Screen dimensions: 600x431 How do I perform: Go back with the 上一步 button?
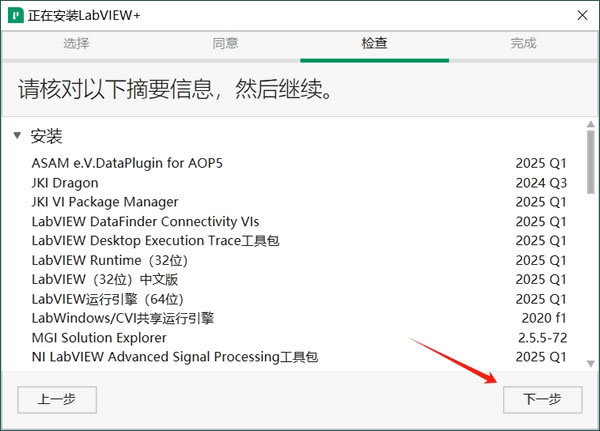coord(57,399)
